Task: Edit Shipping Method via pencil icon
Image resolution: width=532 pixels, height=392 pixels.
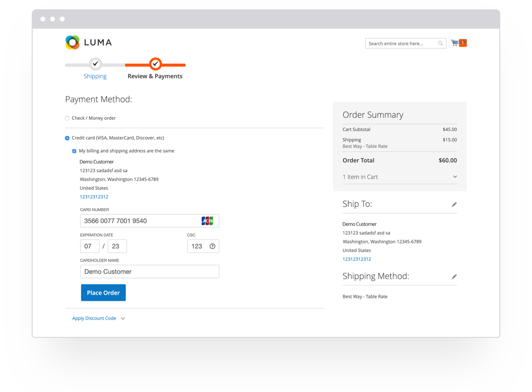Action: [x=454, y=276]
